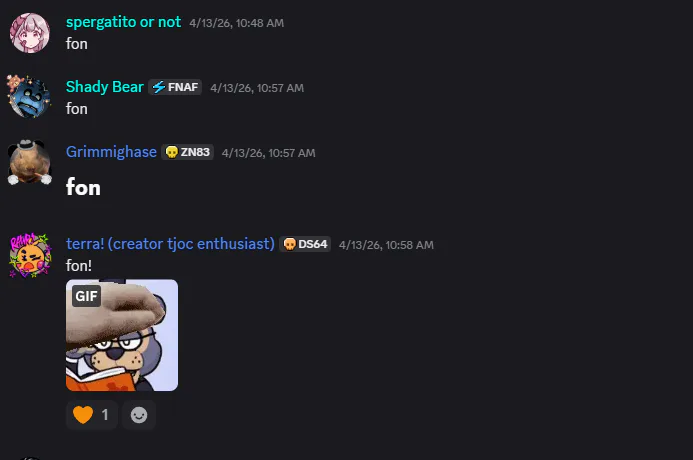Select the 10:48 AM message timestamp
The image size is (693, 460).
pos(236,23)
